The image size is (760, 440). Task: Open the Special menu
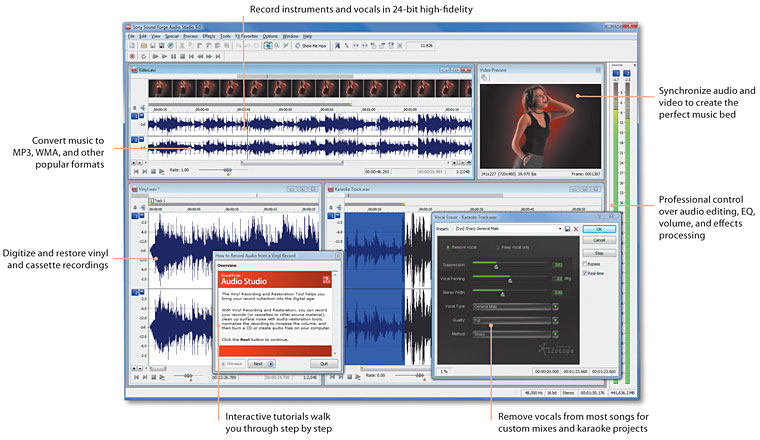pos(172,36)
